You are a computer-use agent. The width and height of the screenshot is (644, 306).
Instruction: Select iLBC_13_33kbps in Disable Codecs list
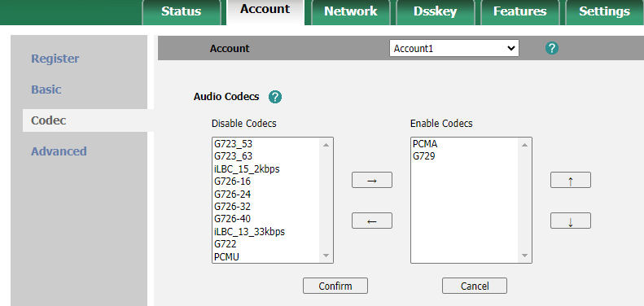tap(266, 232)
